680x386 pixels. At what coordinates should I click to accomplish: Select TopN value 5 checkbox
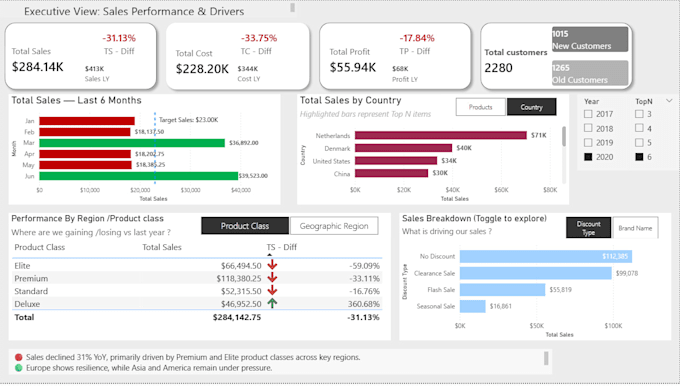click(x=639, y=142)
